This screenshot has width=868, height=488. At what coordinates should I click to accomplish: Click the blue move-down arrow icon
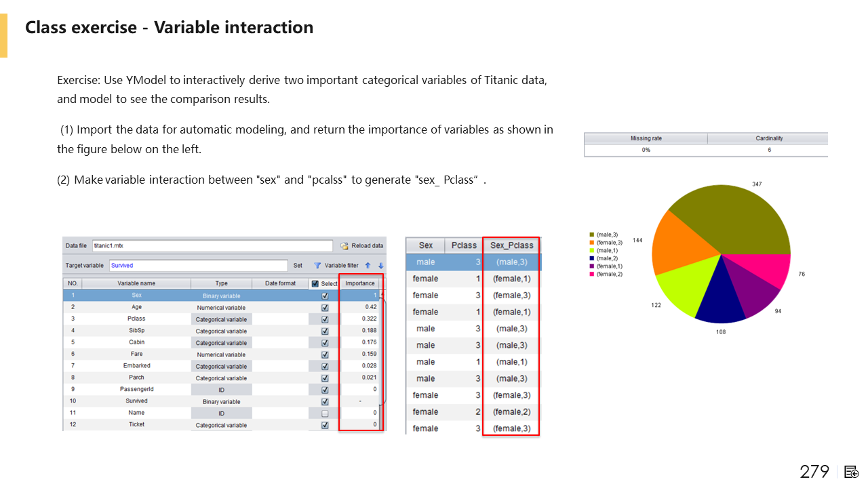click(x=380, y=266)
